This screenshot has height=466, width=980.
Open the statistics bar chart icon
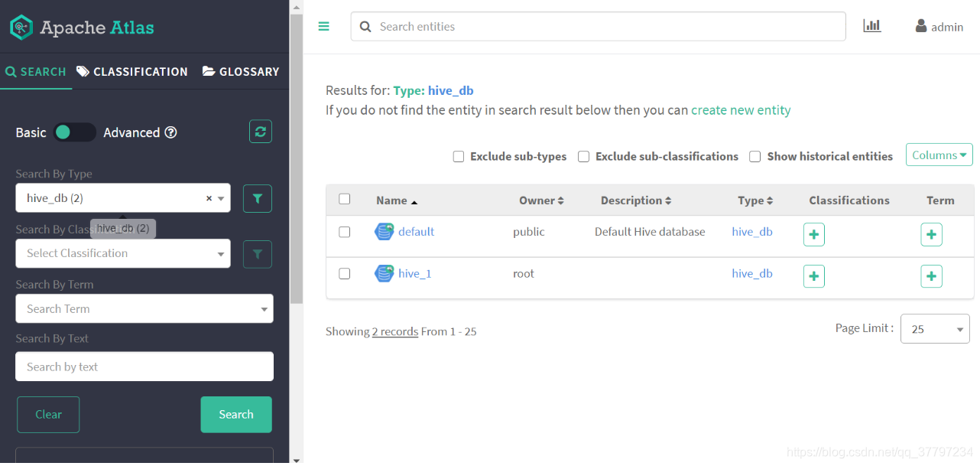point(872,26)
